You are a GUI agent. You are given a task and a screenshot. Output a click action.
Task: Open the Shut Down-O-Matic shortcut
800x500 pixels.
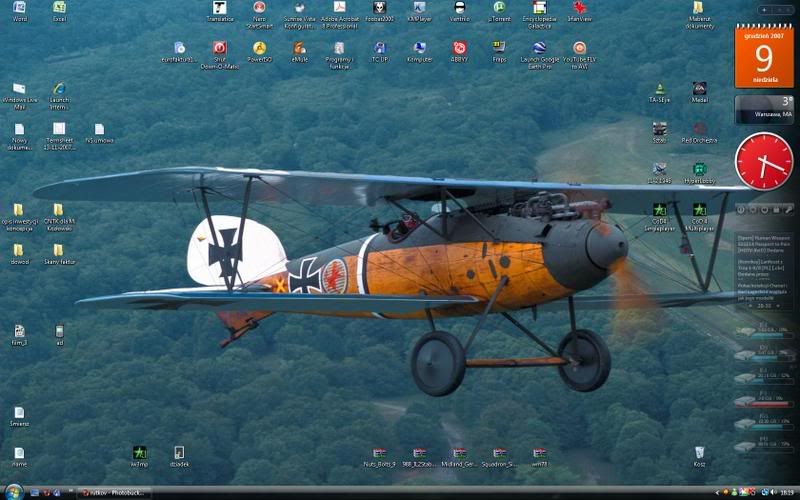[x=219, y=55]
